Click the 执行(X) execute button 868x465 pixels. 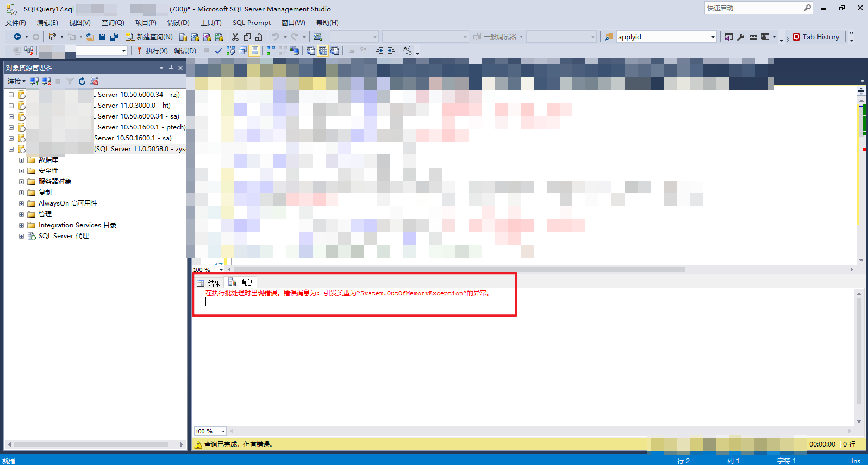[x=152, y=51]
